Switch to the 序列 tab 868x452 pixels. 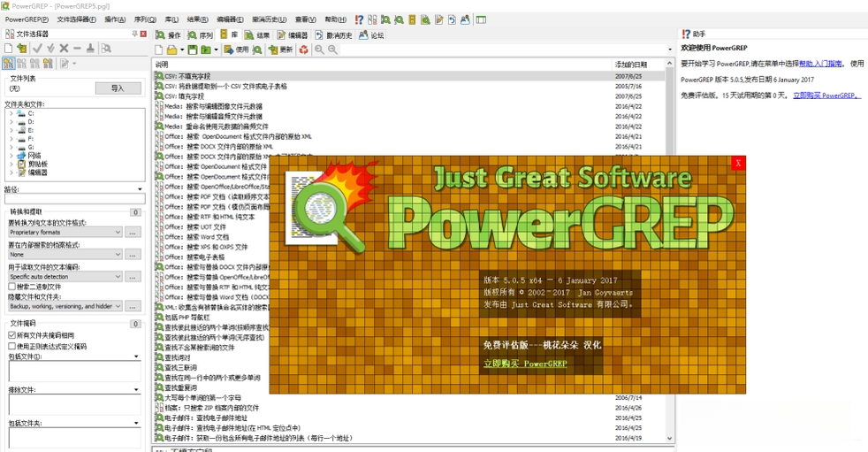[x=201, y=34]
